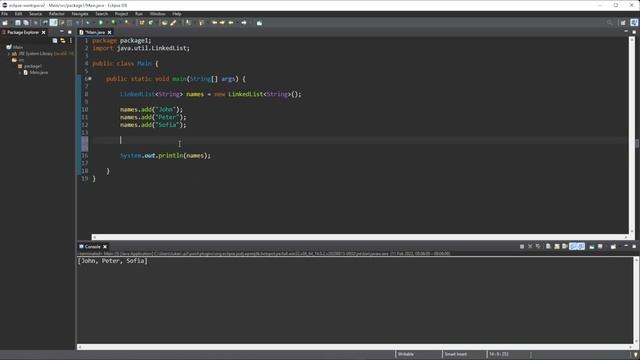Viewport: 640px width, 360px height.
Task: Minimize the Package Explorer view
Action: pos(62,32)
